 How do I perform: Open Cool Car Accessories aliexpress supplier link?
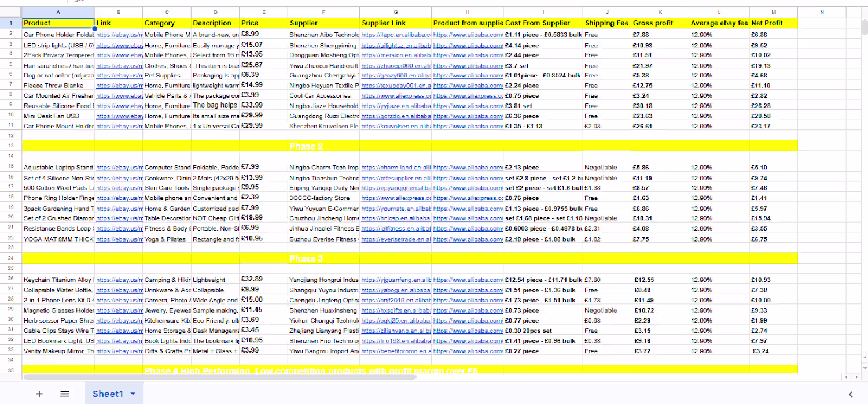click(x=396, y=96)
